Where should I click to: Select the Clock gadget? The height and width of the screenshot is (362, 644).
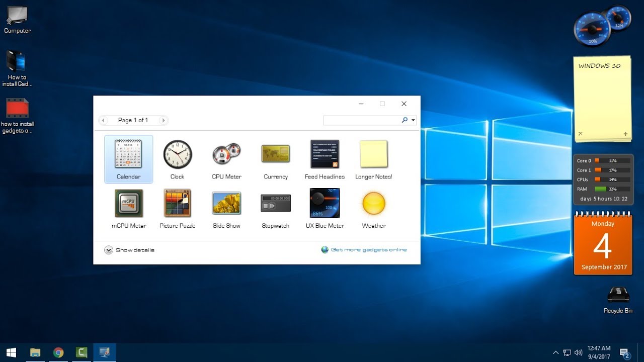(x=177, y=159)
